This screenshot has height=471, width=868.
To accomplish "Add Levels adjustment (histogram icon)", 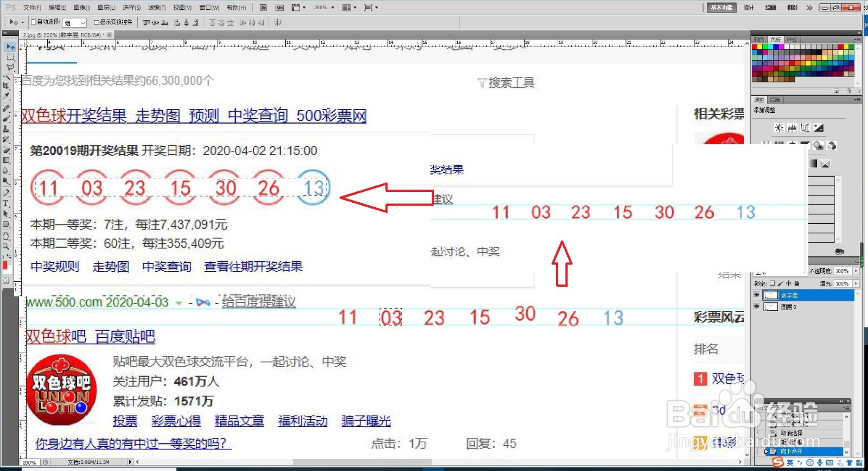I will [x=792, y=127].
